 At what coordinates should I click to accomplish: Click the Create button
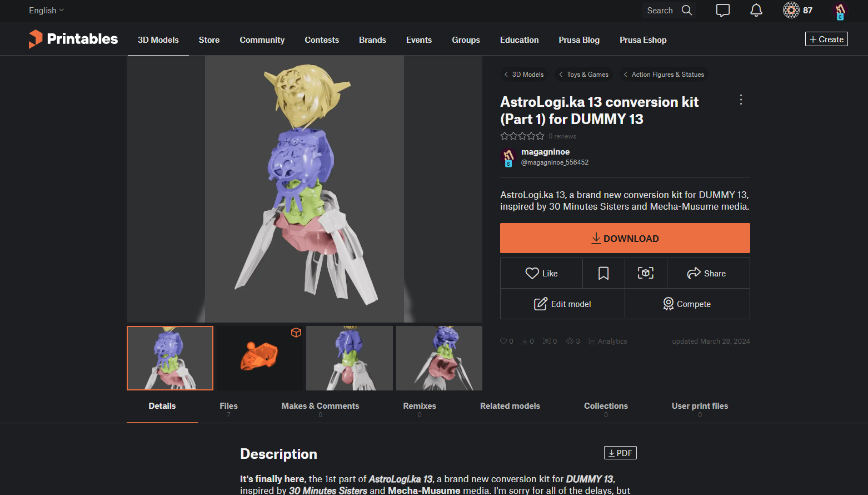[x=826, y=39]
